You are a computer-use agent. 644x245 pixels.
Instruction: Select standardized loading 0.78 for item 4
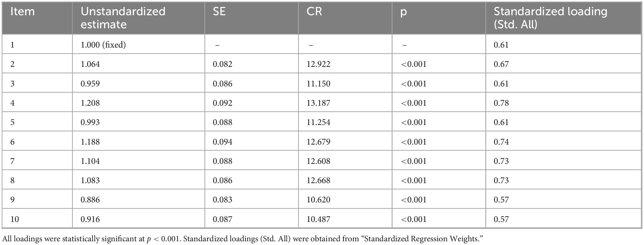pyautogui.click(x=501, y=103)
